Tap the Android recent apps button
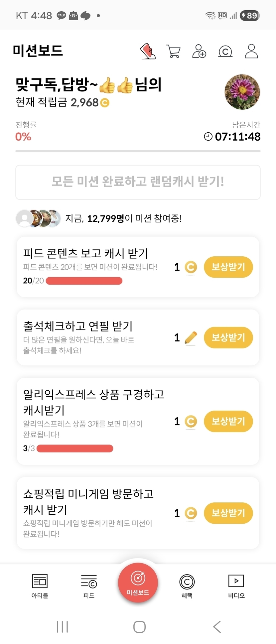 coord(62,627)
